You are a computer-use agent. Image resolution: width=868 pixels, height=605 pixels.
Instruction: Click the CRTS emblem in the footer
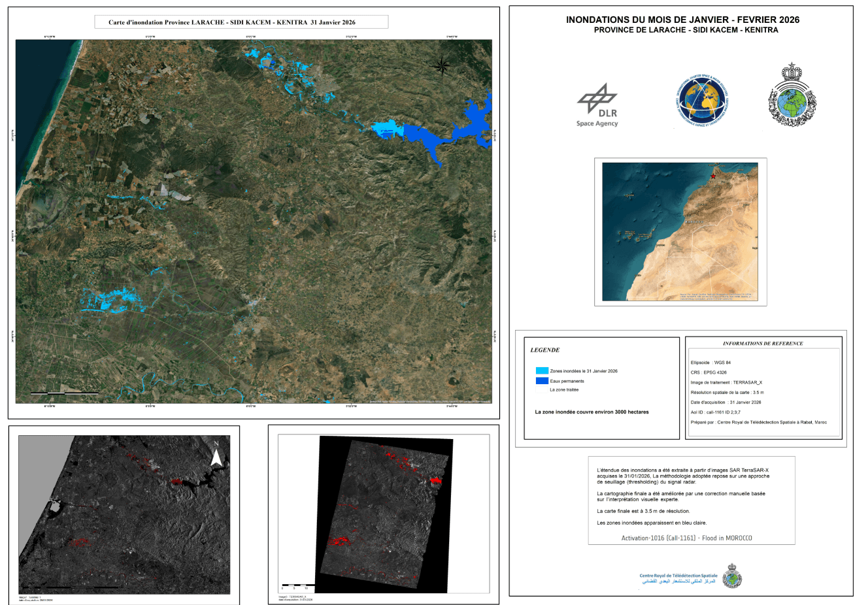coord(732,576)
